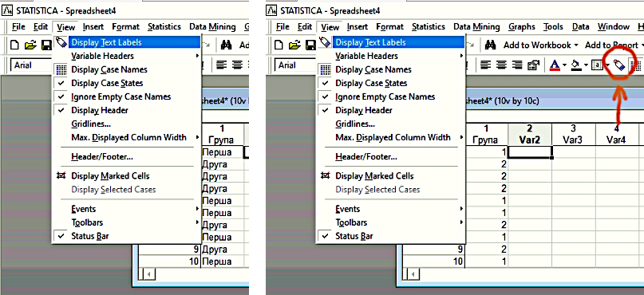The image size is (644, 295).
Task: Open the Window menu
Action: click(x=614, y=26)
